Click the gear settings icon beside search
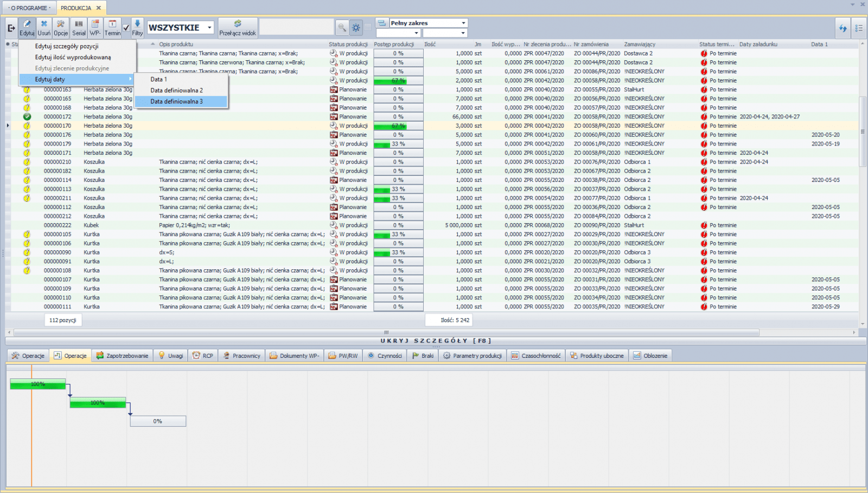 [x=356, y=27]
